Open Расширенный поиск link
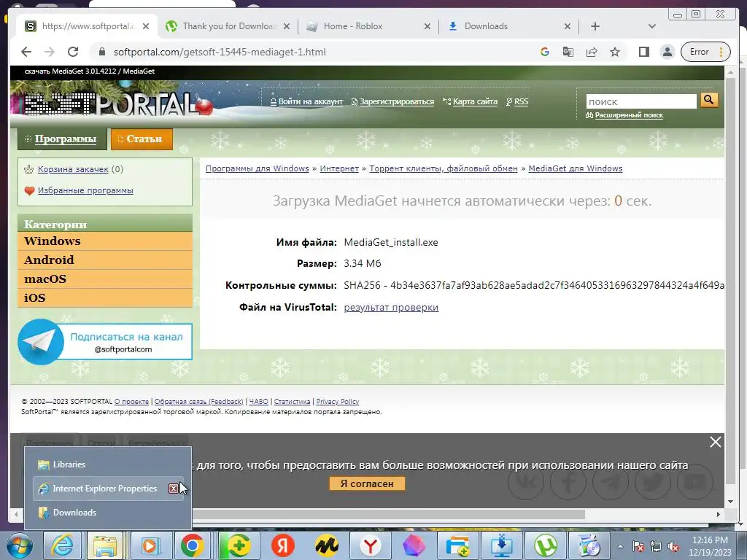The height and width of the screenshot is (560, 747). (x=628, y=115)
